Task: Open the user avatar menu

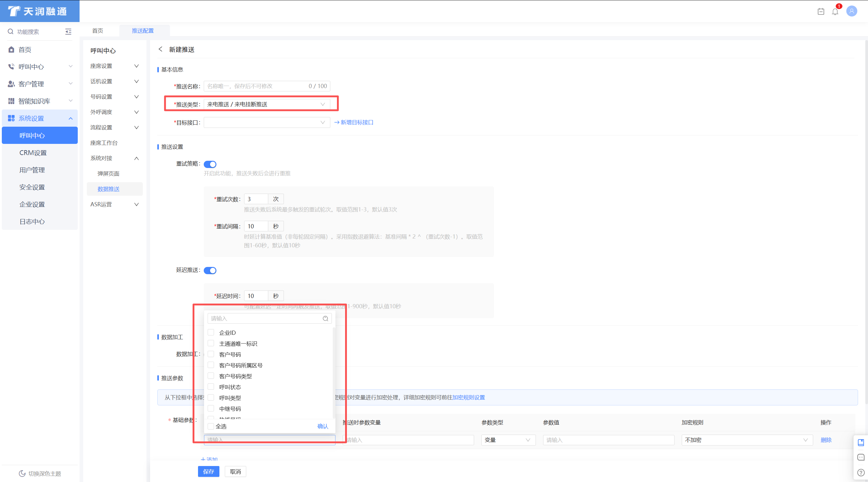Action: tap(851, 11)
